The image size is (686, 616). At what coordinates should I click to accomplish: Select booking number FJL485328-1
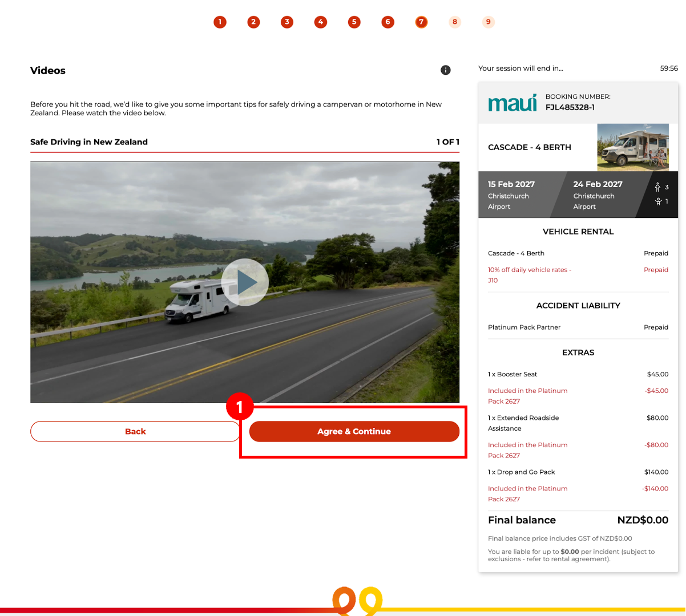(x=570, y=107)
